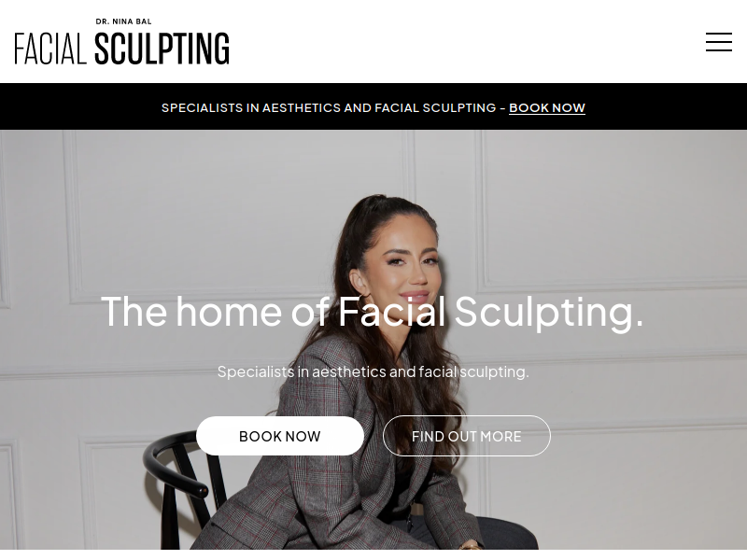Select the bold 'SCULPTING' word in the logo

coord(162,49)
